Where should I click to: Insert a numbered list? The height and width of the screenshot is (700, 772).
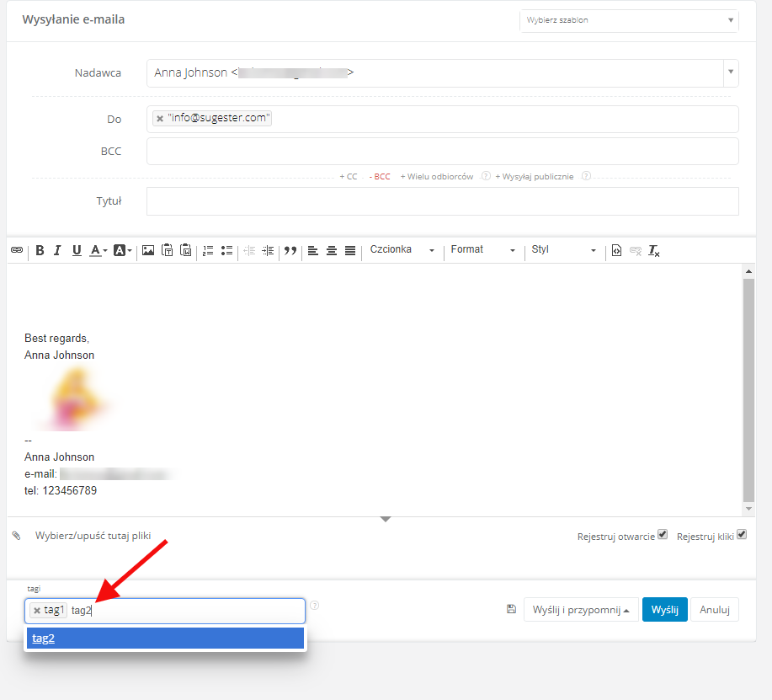(208, 250)
